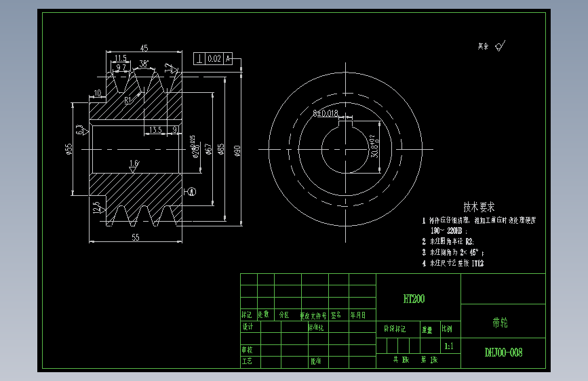Click the '共 1张' sheet count text
This screenshot has width=588, height=381.
[401, 359]
